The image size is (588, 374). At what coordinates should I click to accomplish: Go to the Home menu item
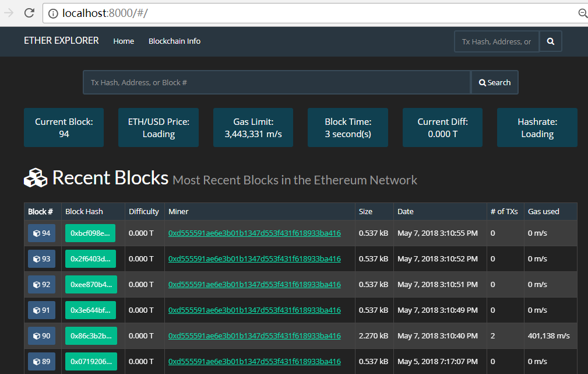click(124, 41)
